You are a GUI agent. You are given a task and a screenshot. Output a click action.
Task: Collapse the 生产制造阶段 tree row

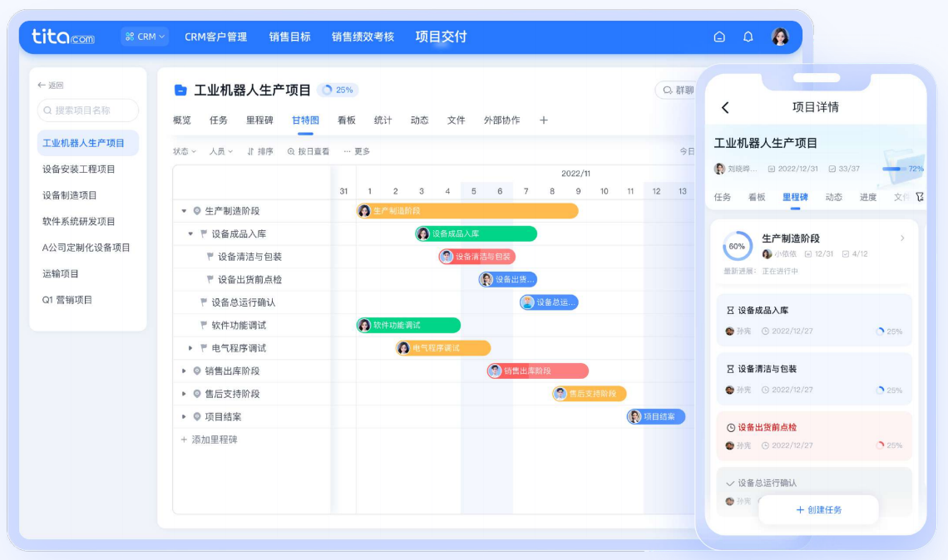tap(184, 211)
